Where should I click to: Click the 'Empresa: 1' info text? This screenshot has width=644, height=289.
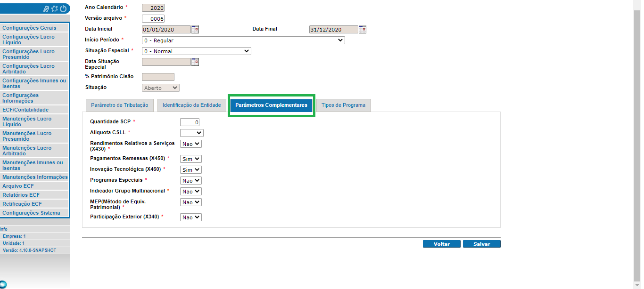tap(15, 236)
